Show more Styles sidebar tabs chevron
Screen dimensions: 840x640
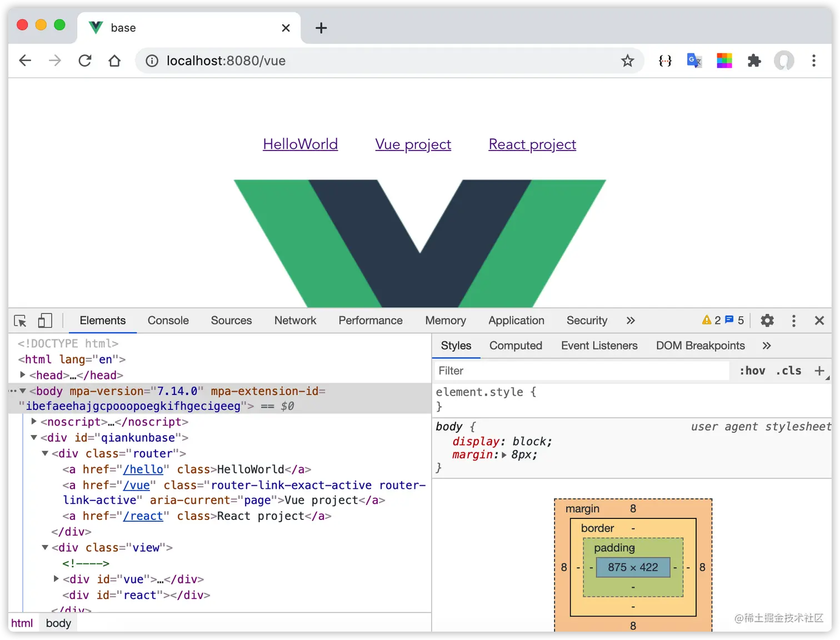click(767, 346)
